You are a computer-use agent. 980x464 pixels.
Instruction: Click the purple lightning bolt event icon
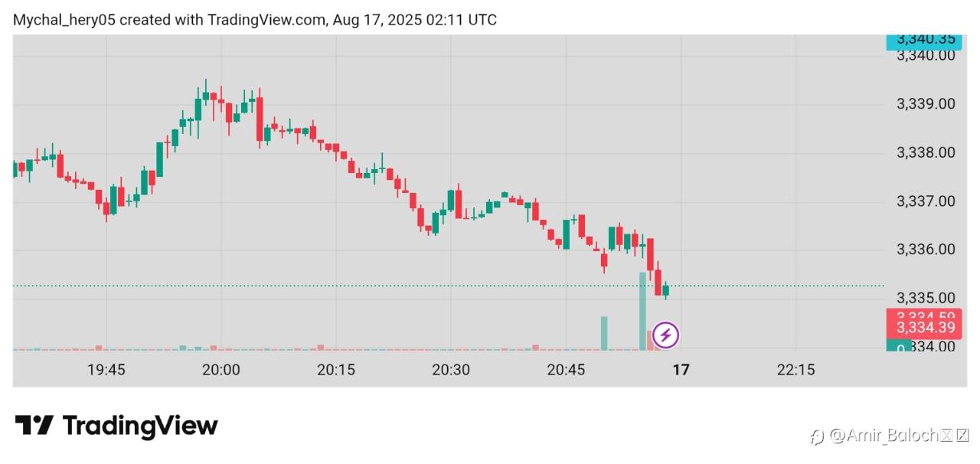pyautogui.click(x=665, y=335)
